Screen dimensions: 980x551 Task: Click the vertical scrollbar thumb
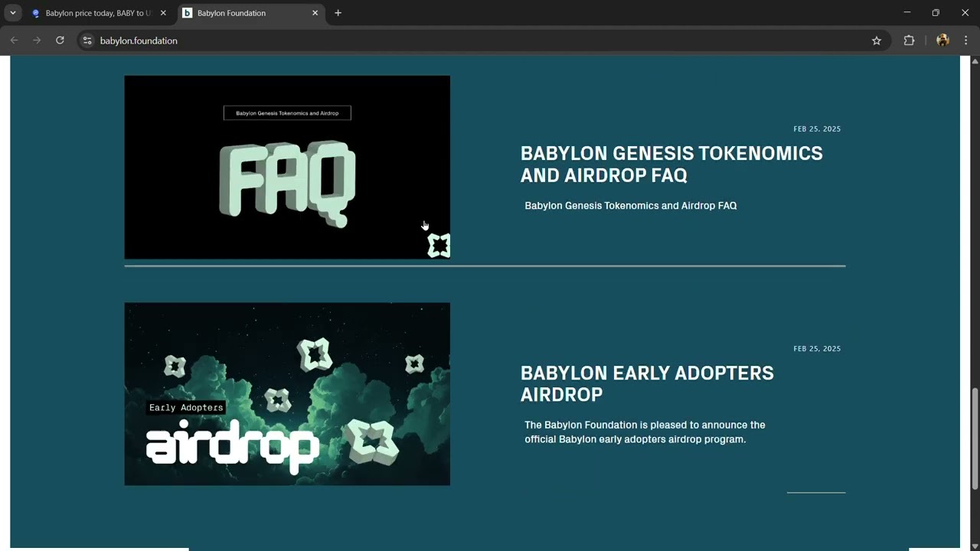tap(975, 439)
